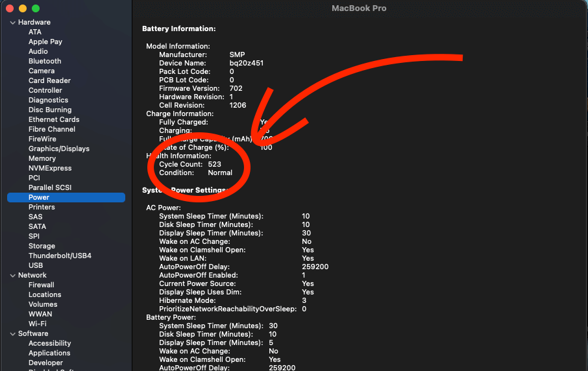Select the highlighted Power entry
The height and width of the screenshot is (371, 588).
66,198
